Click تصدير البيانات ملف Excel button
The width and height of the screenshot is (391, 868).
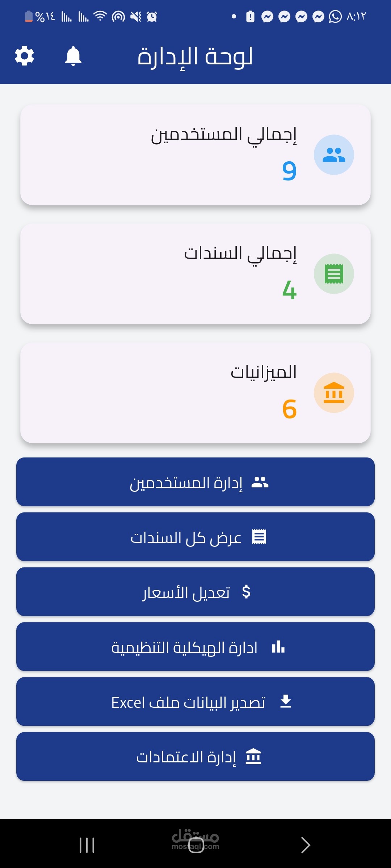point(195,702)
